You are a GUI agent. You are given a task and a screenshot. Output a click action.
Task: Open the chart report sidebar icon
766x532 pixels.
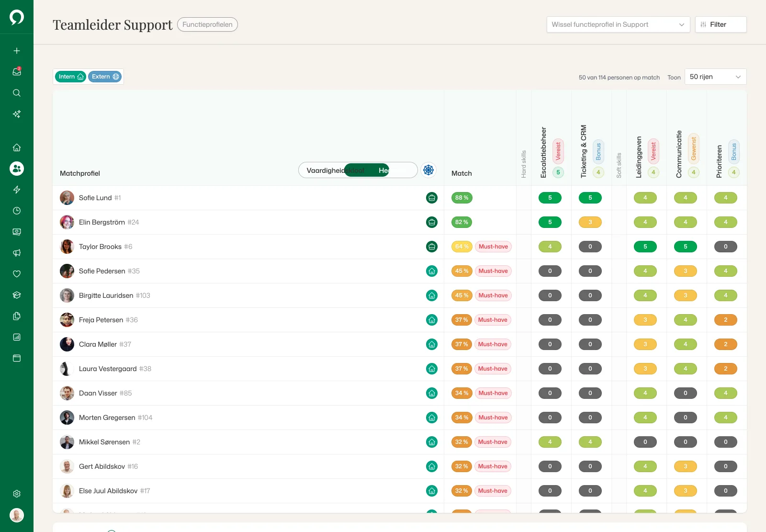click(17, 337)
